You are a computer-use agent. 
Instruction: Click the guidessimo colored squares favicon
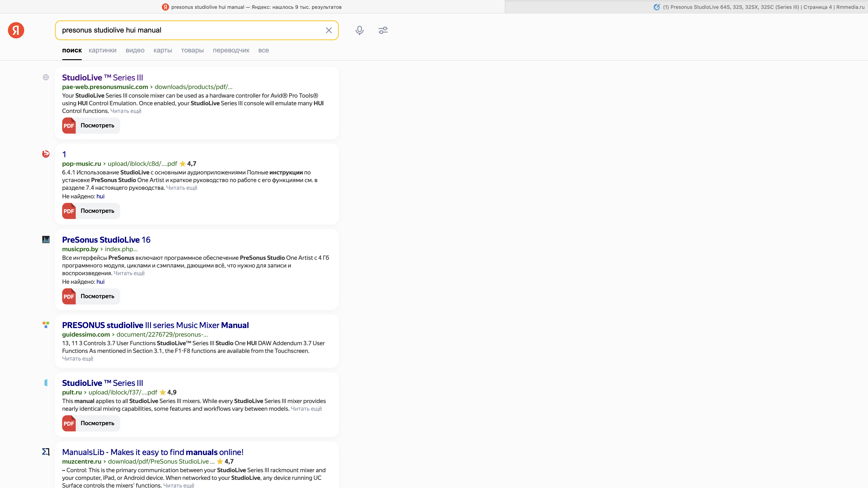(x=46, y=325)
